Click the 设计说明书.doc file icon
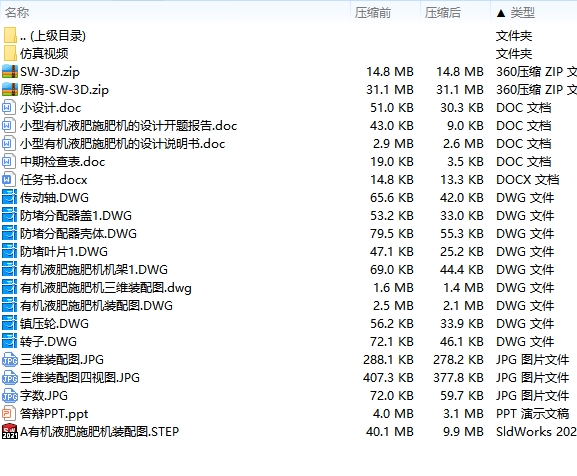 click(9, 144)
